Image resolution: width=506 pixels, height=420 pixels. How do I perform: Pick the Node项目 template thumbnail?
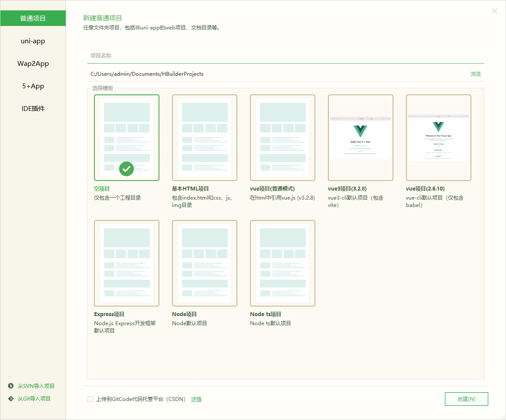pos(204,263)
